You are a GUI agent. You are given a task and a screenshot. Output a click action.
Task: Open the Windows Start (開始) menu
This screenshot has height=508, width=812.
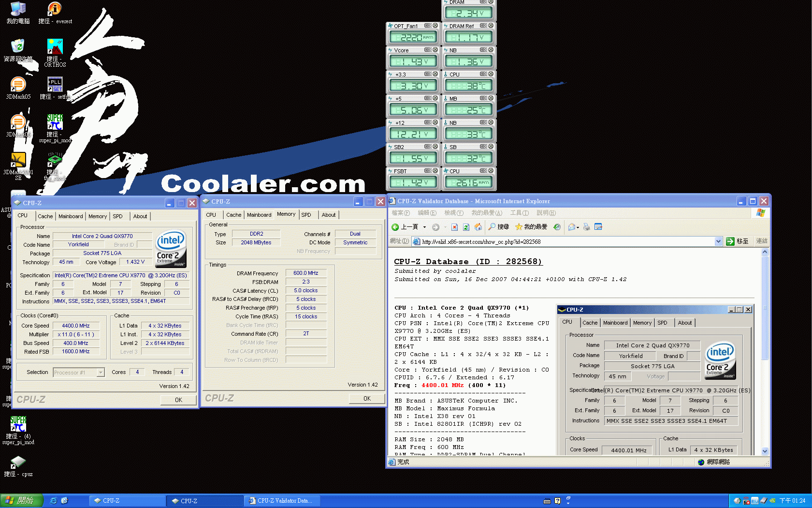click(21, 501)
